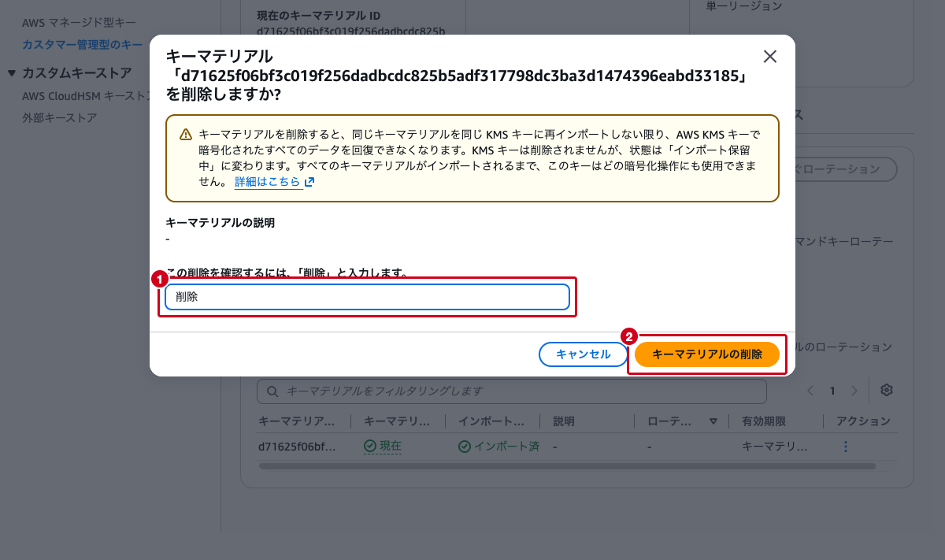Open 外部キーストア in sidebar
This screenshot has width=945, height=560.
(59, 117)
